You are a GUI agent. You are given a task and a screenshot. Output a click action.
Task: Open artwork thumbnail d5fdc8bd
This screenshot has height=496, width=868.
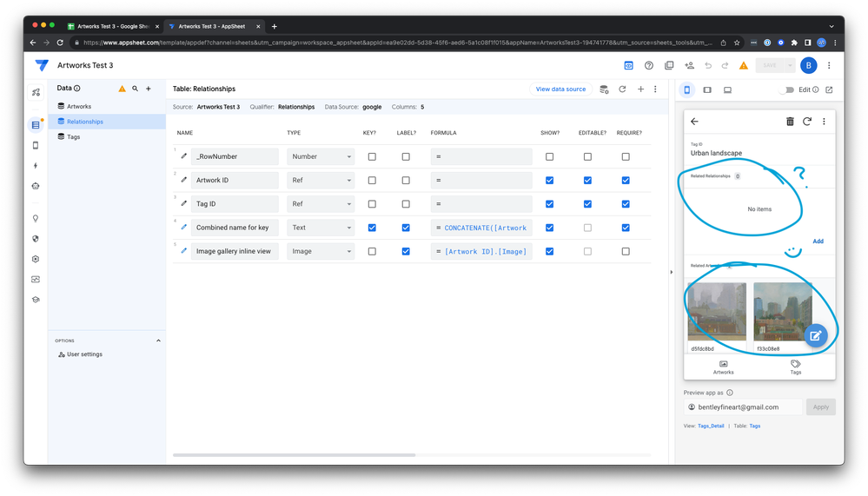pos(717,312)
